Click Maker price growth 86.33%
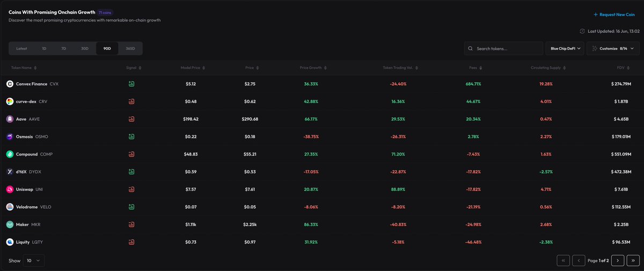This screenshot has width=644, height=271. coord(311,224)
